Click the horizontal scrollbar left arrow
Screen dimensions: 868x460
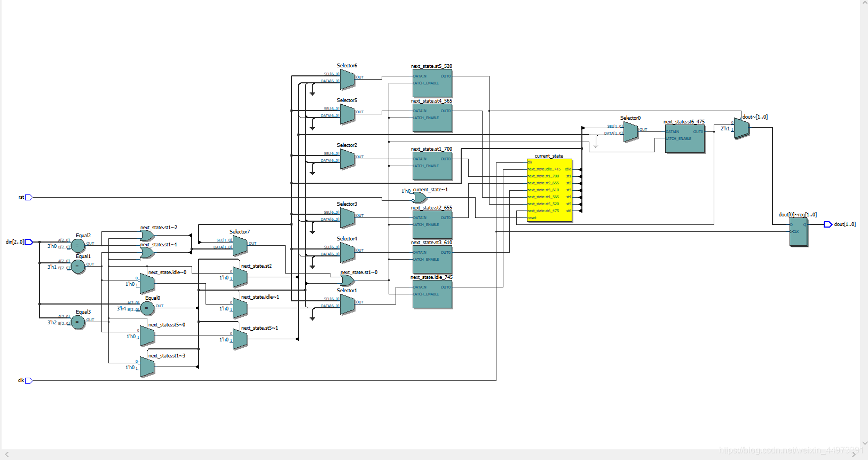6,455
